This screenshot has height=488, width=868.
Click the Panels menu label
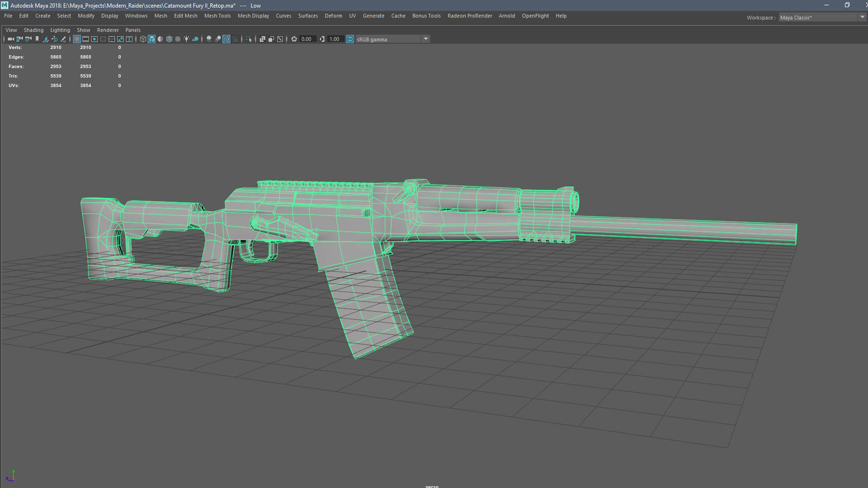click(x=133, y=30)
